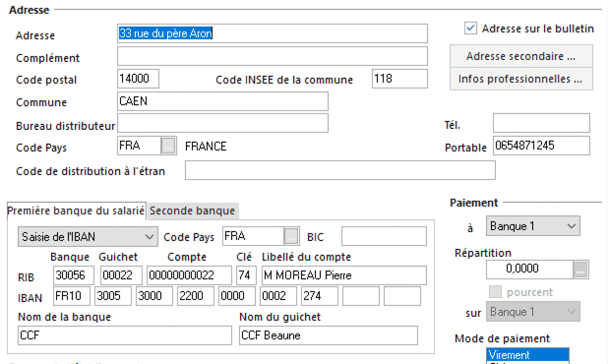Open Adresse secondaire dialog
609x364 pixels.
point(520,56)
